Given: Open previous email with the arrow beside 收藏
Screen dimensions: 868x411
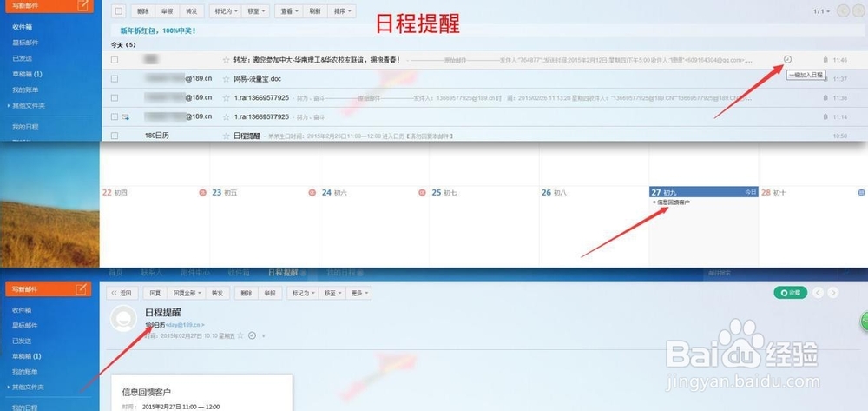Looking at the screenshot, I should [x=819, y=293].
